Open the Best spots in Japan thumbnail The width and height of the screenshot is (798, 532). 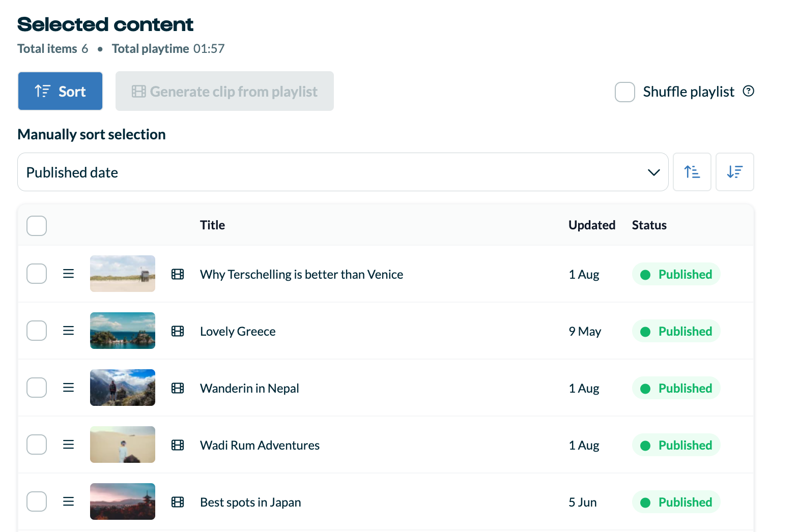123,501
